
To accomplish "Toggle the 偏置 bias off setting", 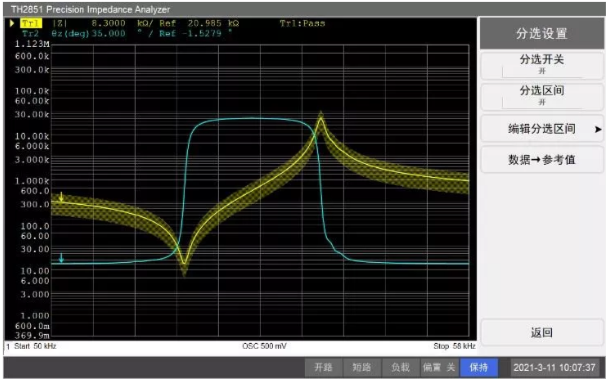I will click(439, 367).
